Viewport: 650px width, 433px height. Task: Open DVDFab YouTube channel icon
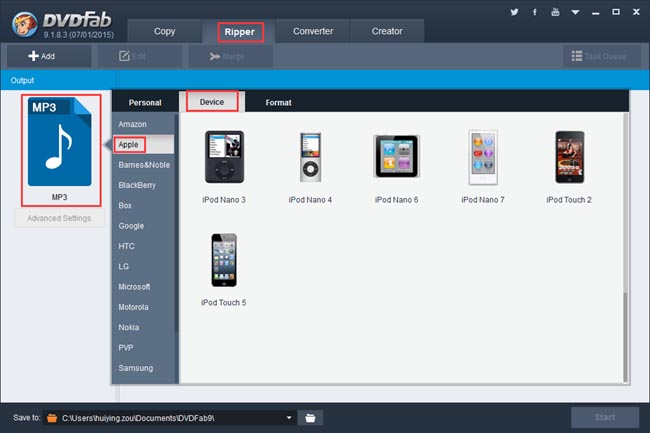[555, 12]
